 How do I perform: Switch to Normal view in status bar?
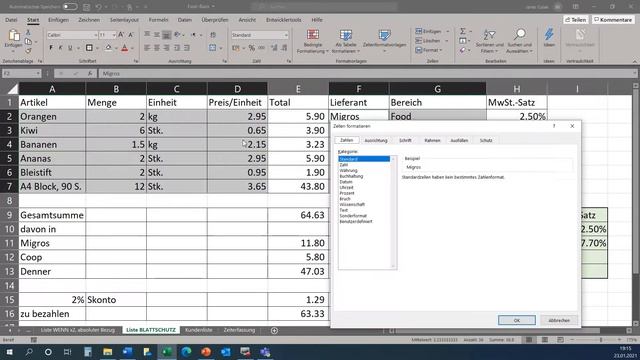click(529, 340)
